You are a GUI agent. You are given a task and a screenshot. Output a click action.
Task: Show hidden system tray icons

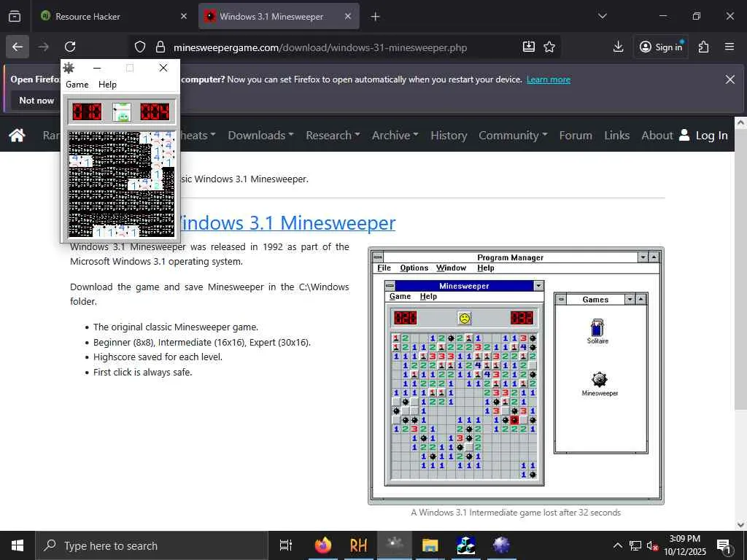click(617, 545)
